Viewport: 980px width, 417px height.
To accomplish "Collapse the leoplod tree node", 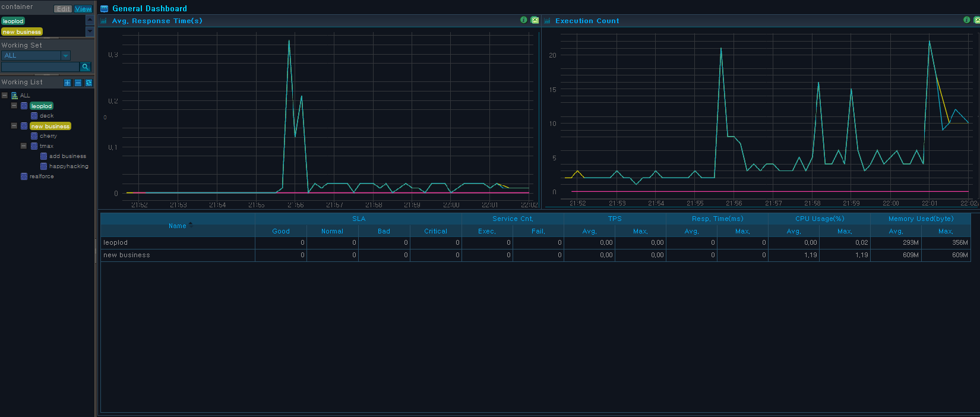I will 14,105.
